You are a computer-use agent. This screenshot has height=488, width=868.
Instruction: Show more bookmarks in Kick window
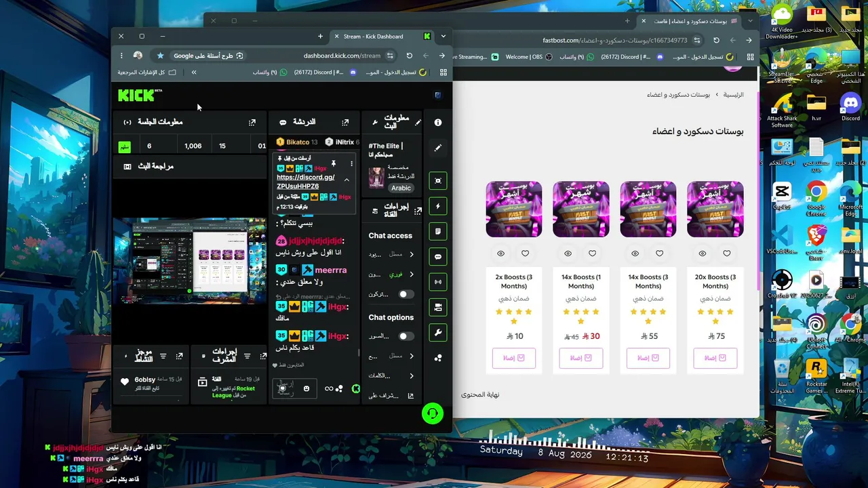[x=194, y=72]
